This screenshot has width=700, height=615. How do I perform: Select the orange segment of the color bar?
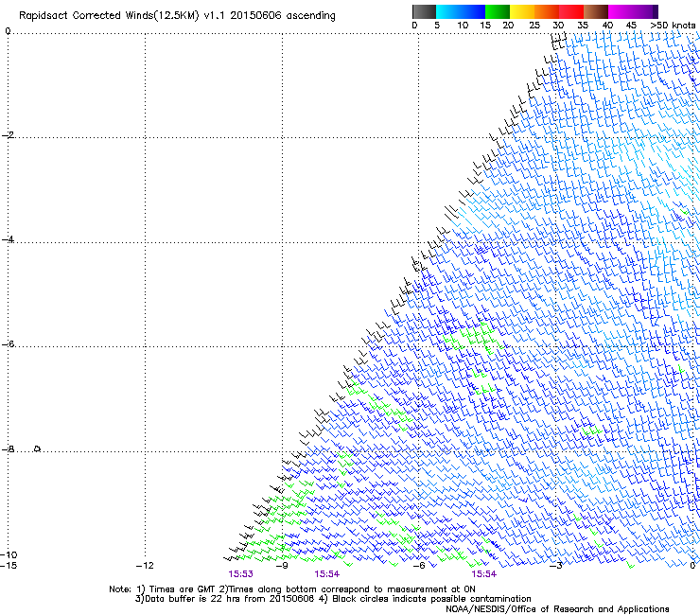[x=547, y=11]
